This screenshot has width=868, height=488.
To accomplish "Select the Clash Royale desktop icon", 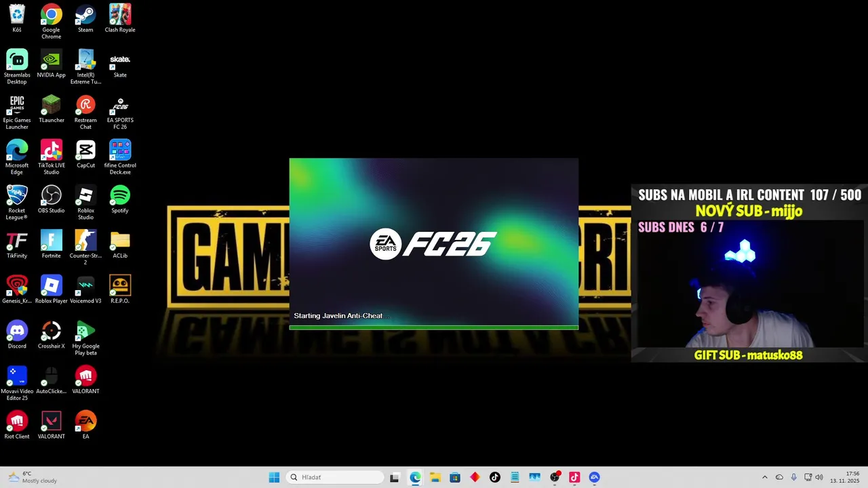I will [120, 18].
